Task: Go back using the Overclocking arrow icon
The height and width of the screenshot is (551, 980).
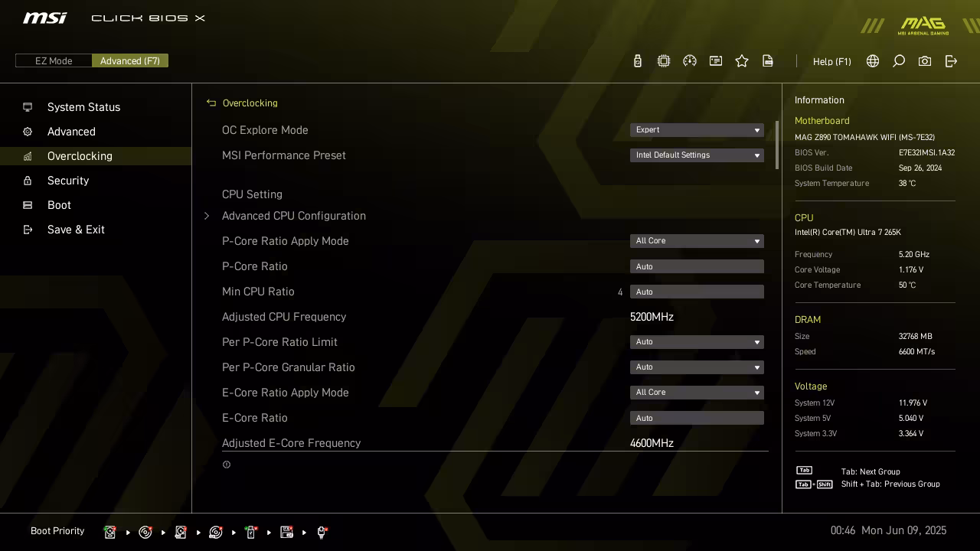Action: point(211,103)
